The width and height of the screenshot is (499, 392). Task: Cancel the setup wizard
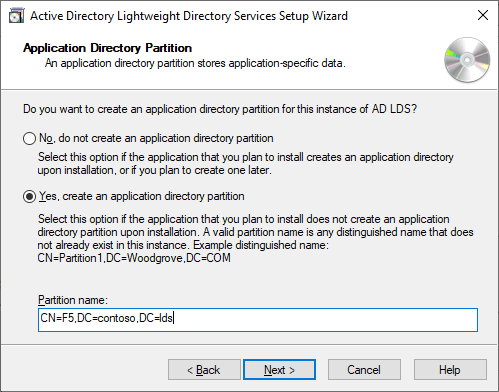[x=364, y=369]
